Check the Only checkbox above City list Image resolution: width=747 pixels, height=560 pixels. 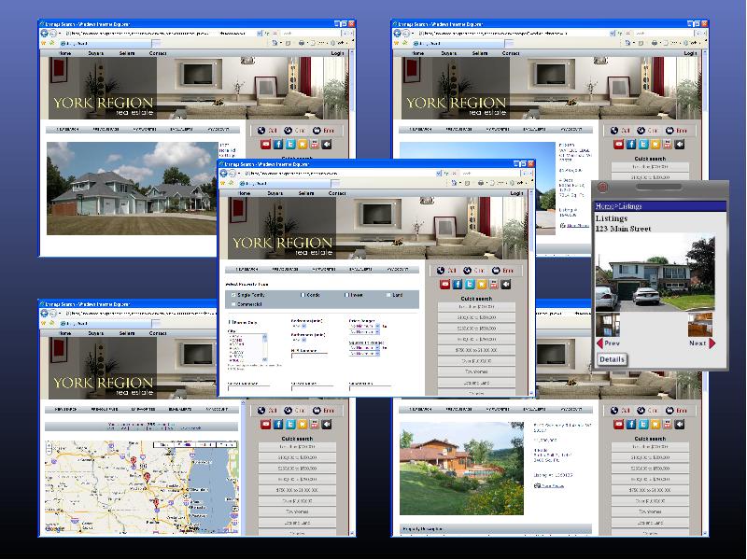231,322
